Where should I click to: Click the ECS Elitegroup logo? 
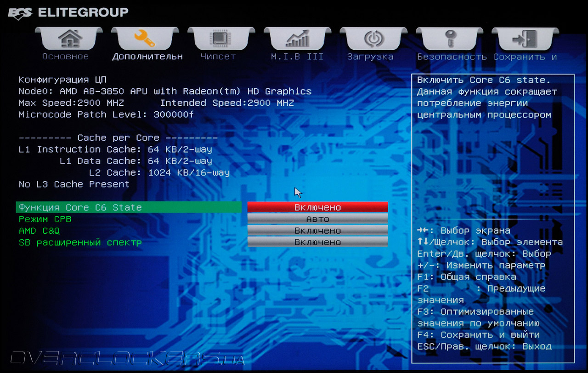68,12
